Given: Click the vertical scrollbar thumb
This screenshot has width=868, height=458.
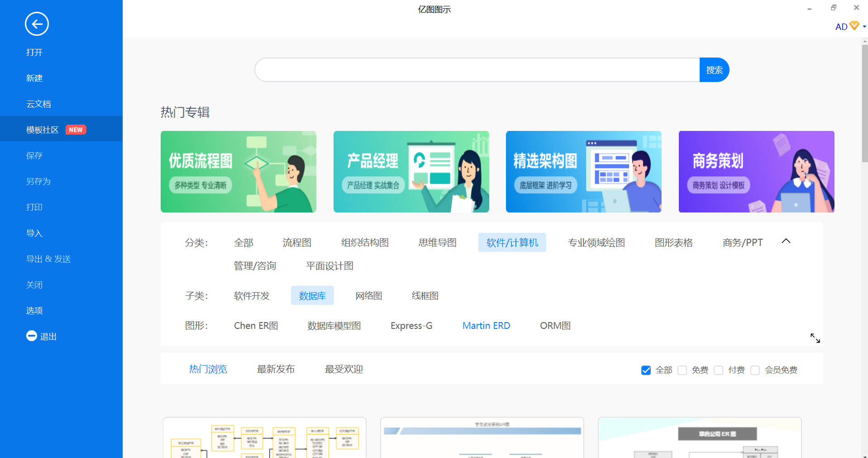Looking at the screenshot, I should pos(865,103).
